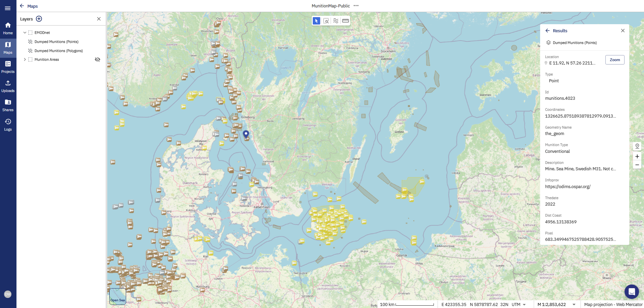
Task: Click the layer icon beside Dumped Munitions (Points) in Results
Action: tap(548, 43)
